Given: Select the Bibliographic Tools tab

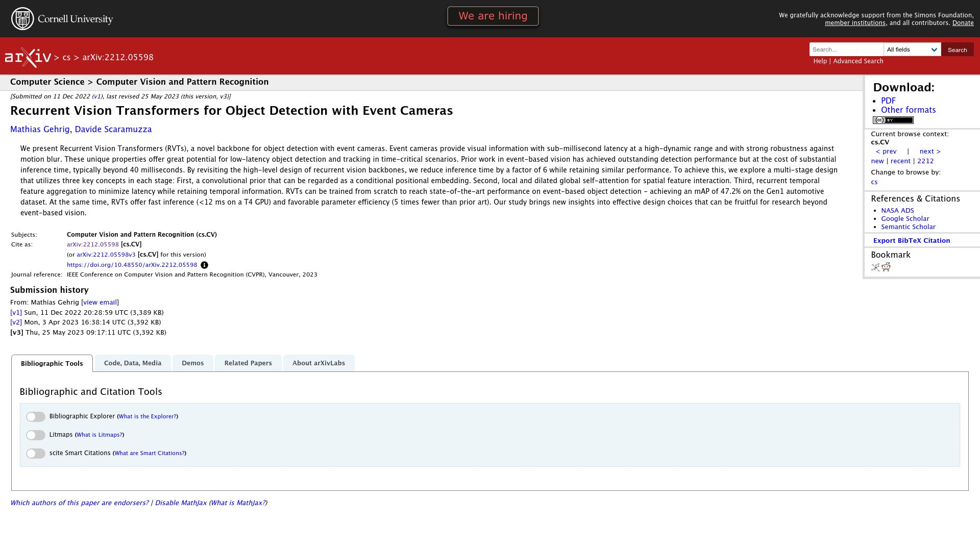Looking at the screenshot, I should (52, 363).
